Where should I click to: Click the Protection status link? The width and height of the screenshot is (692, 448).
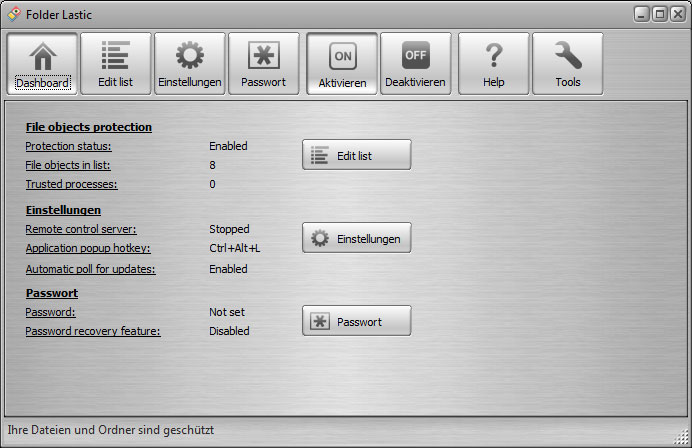point(68,146)
